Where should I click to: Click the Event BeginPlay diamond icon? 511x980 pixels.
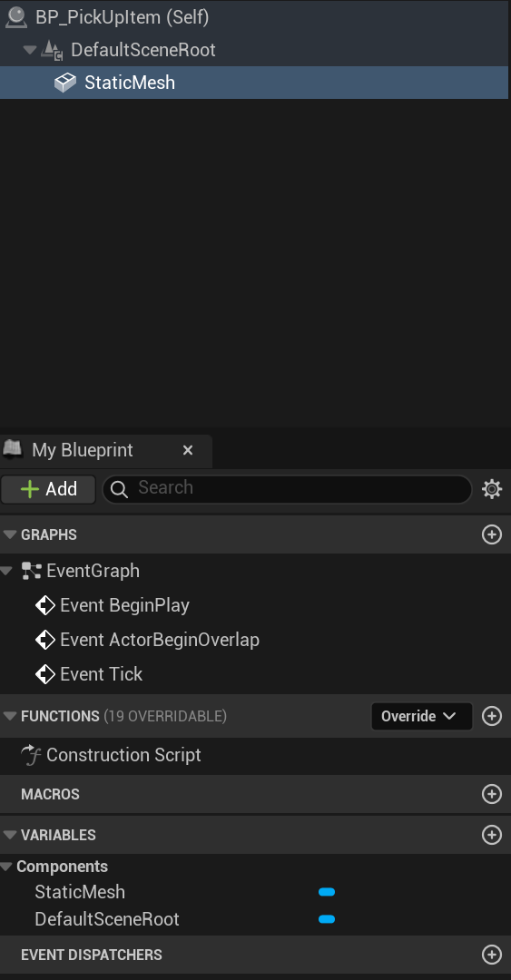coord(45,605)
